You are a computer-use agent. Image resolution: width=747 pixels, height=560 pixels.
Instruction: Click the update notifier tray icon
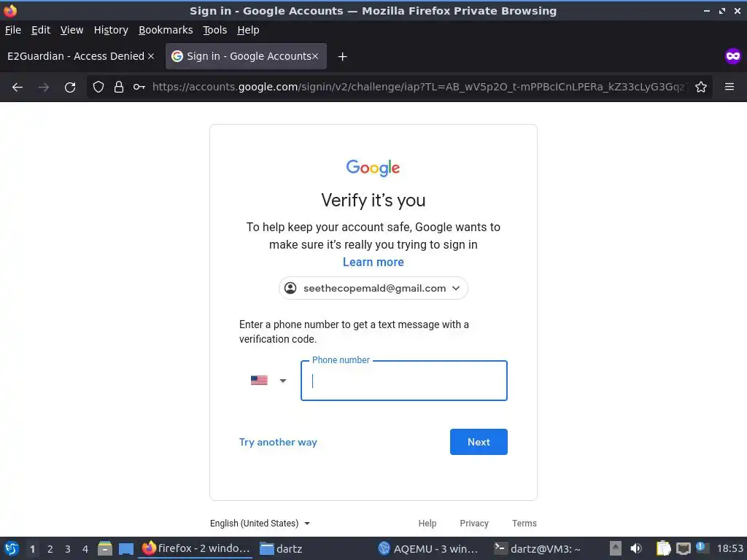(x=702, y=548)
